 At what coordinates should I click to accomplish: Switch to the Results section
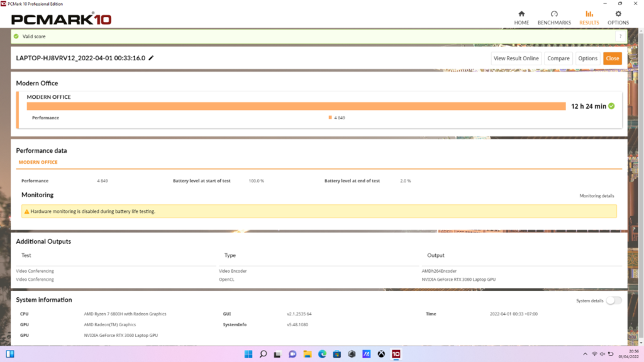589,18
